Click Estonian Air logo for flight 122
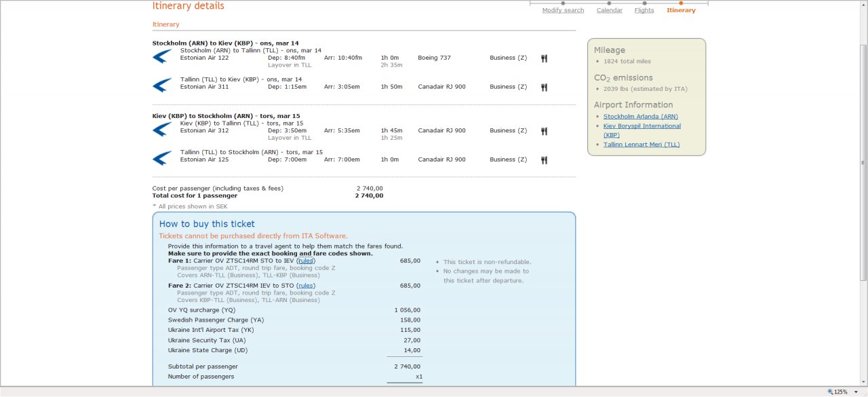This screenshot has height=397, width=868. tap(162, 56)
